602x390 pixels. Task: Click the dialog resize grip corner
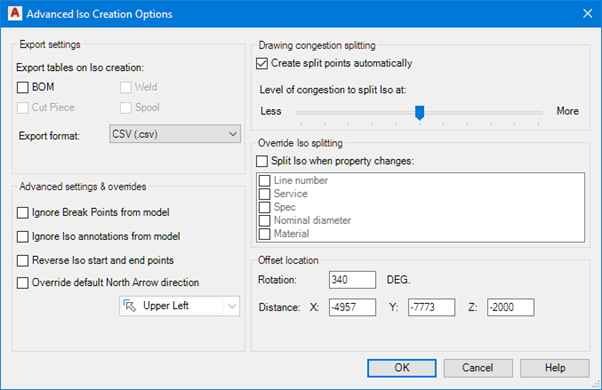coord(596,384)
